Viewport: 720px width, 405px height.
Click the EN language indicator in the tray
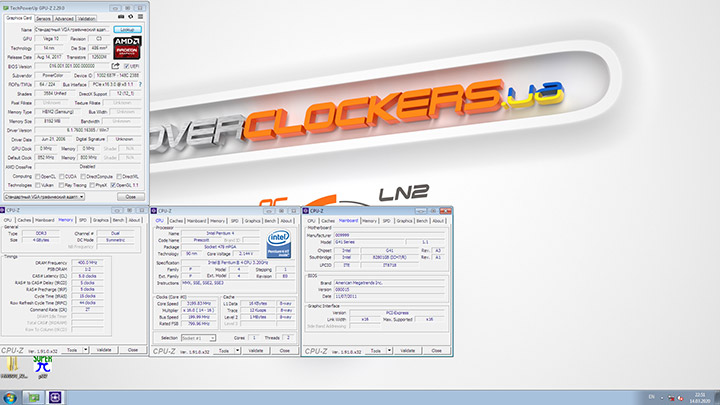point(651,397)
